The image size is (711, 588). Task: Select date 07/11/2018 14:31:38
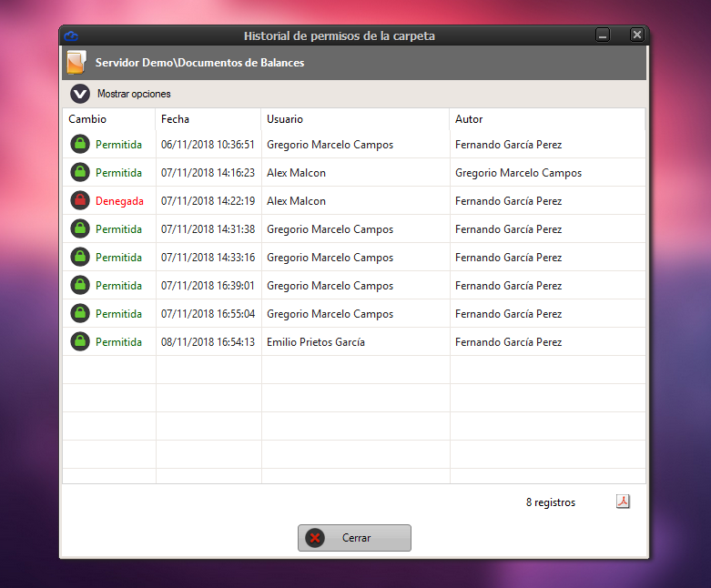click(x=208, y=229)
